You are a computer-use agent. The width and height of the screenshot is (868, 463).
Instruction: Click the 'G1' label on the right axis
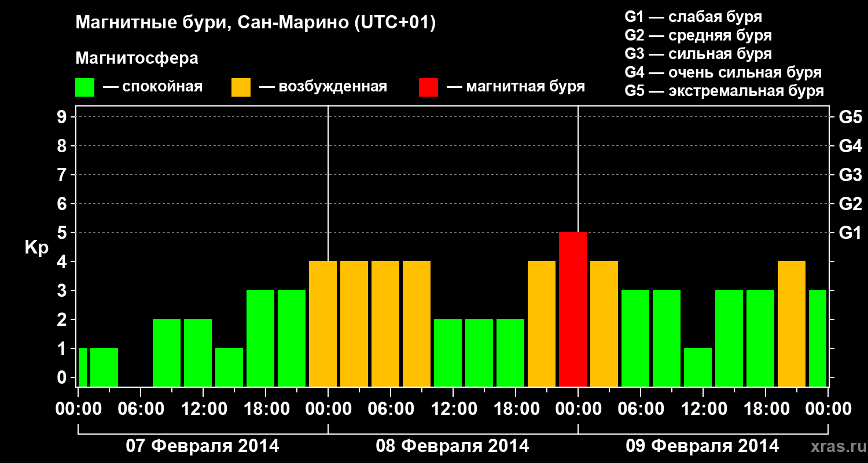[850, 233]
